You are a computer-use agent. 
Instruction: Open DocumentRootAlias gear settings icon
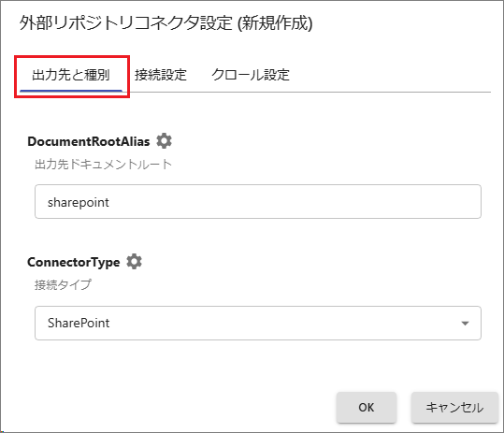tap(164, 141)
